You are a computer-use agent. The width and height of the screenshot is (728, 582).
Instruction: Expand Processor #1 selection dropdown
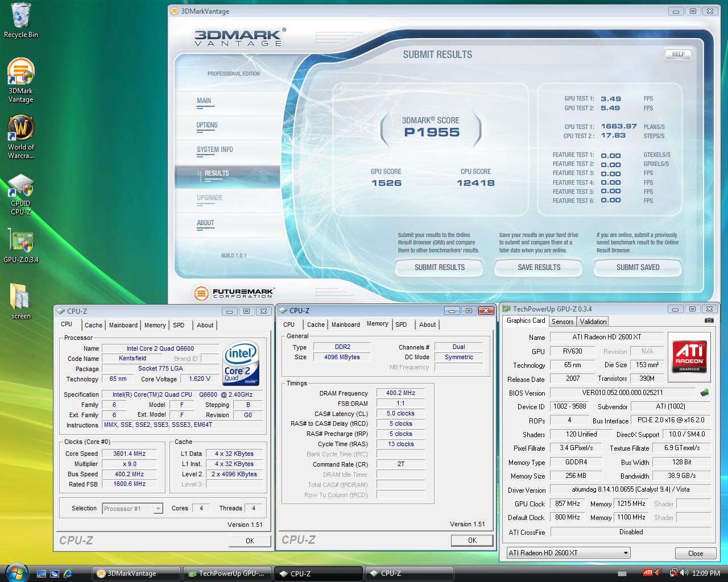click(158, 509)
